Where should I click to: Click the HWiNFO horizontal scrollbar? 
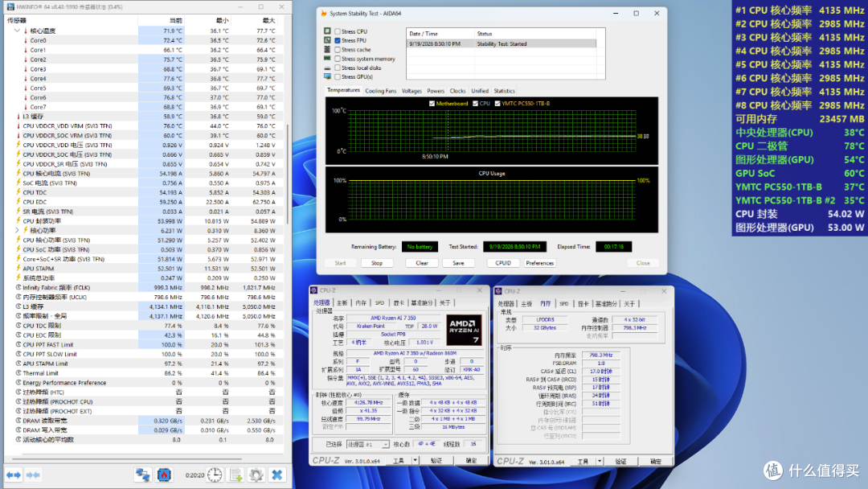pos(127,459)
